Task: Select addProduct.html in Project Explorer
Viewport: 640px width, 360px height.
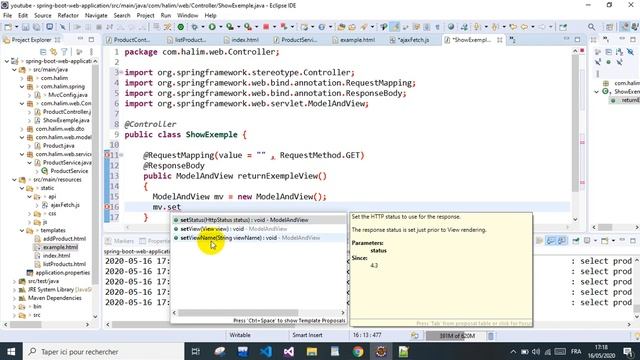Action: tap(64, 239)
